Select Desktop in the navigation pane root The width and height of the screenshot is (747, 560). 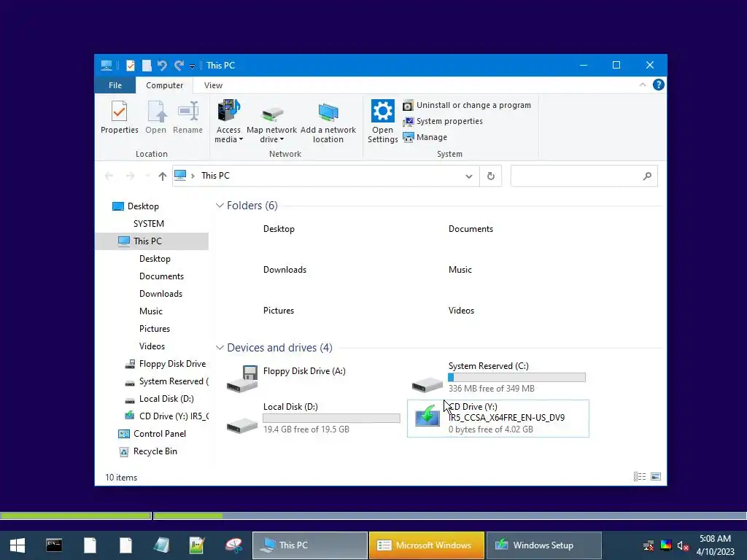coord(143,206)
